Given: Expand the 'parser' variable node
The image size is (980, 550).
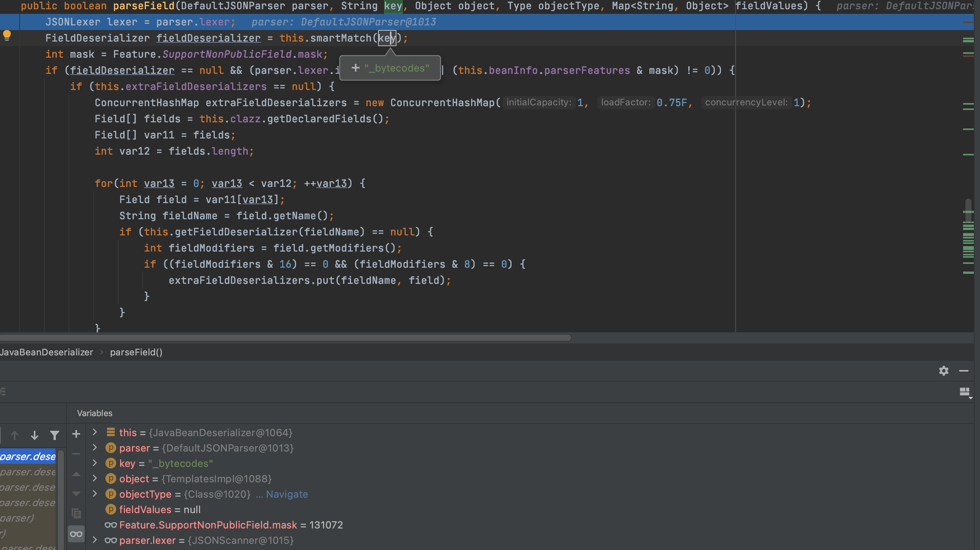Looking at the screenshot, I should click(95, 448).
